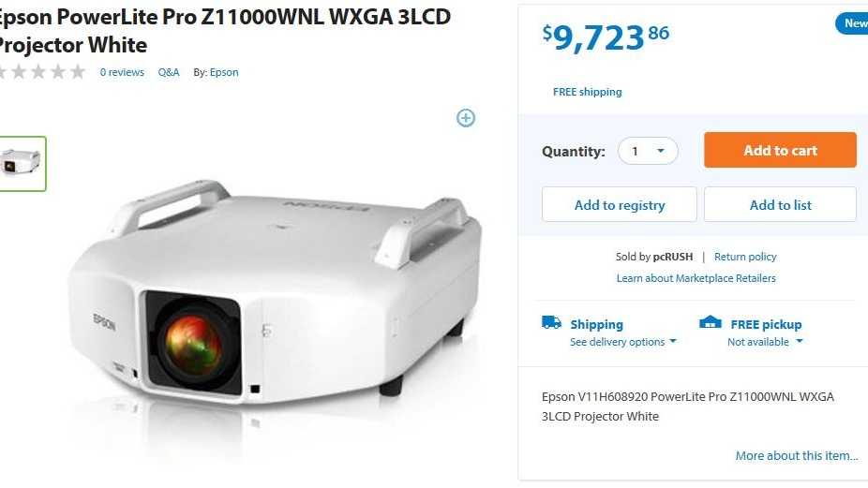Click the zoom-in magnifier plus icon
Image resolution: width=868 pixels, height=488 pixels.
[466, 118]
